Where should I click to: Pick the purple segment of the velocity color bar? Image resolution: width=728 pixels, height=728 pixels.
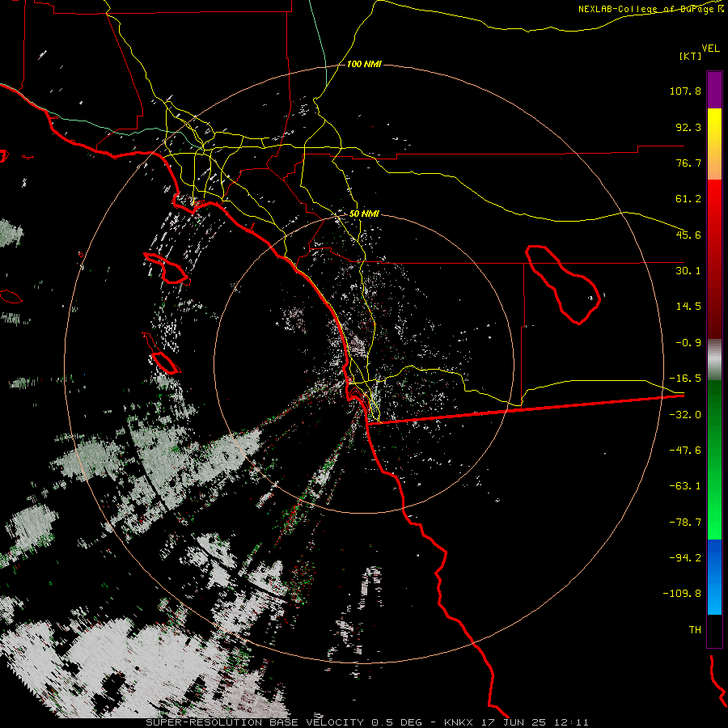pyautogui.click(x=714, y=90)
